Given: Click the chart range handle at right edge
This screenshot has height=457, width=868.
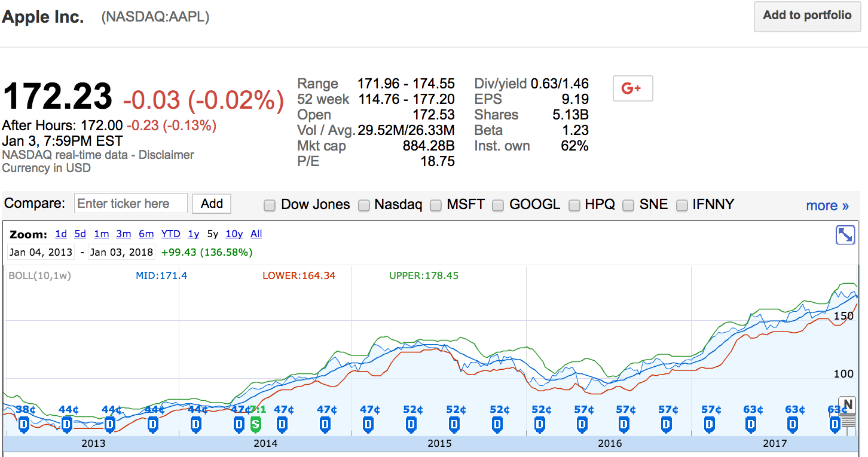Looking at the screenshot, I should (x=847, y=422).
